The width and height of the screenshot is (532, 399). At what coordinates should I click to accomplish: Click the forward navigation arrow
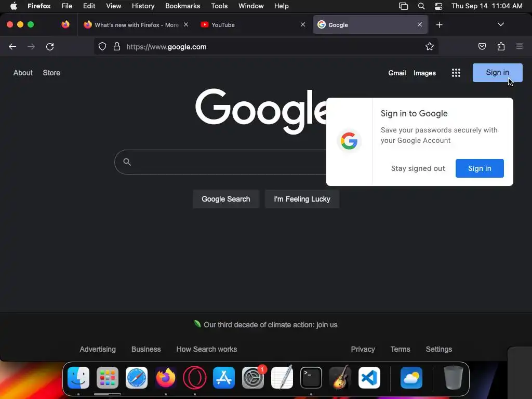(x=31, y=46)
